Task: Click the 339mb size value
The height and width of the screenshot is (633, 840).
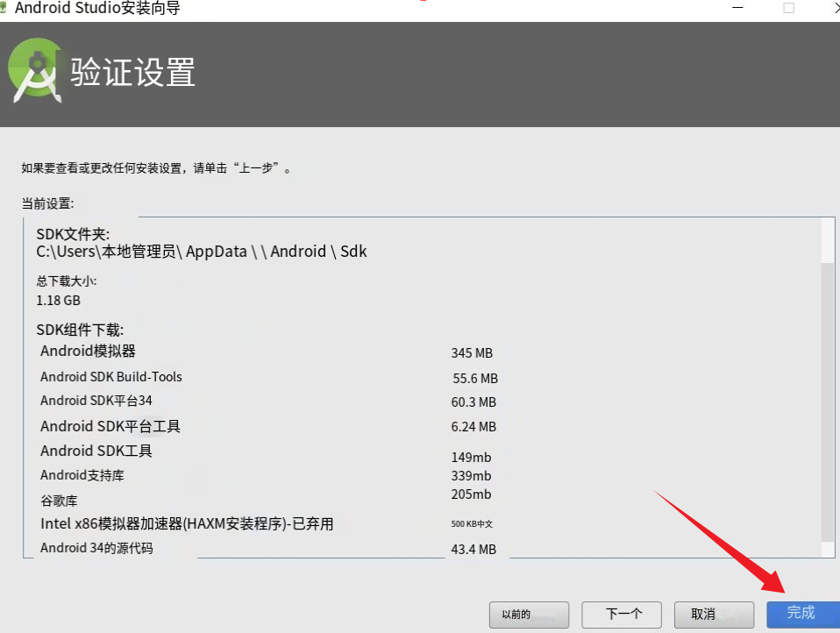Action: coord(471,475)
